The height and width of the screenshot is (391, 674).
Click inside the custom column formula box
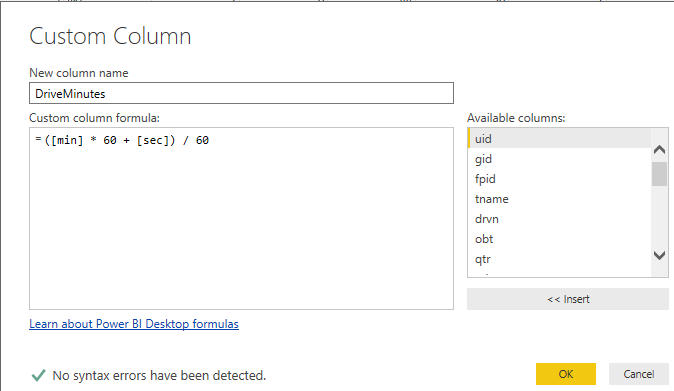(x=241, y=218)
